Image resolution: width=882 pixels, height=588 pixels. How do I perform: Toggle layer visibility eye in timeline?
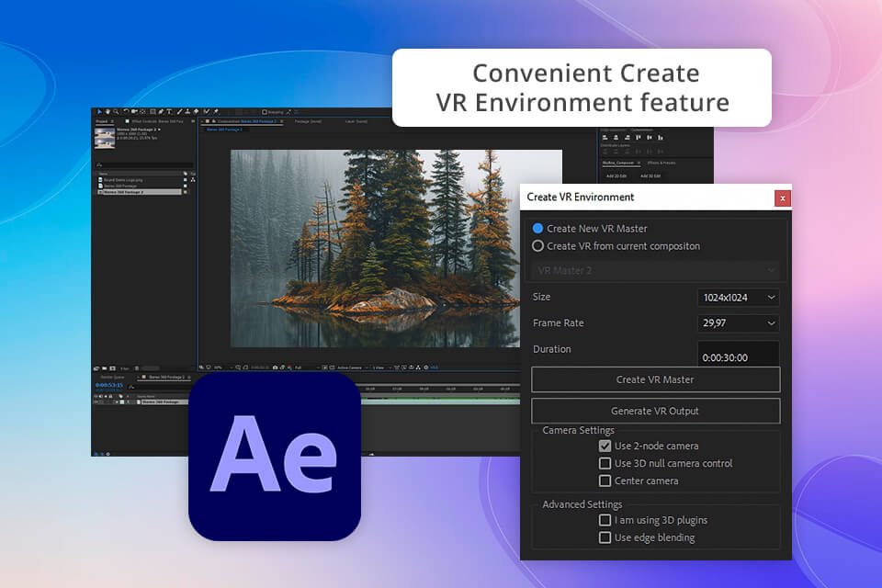(96, 401)
